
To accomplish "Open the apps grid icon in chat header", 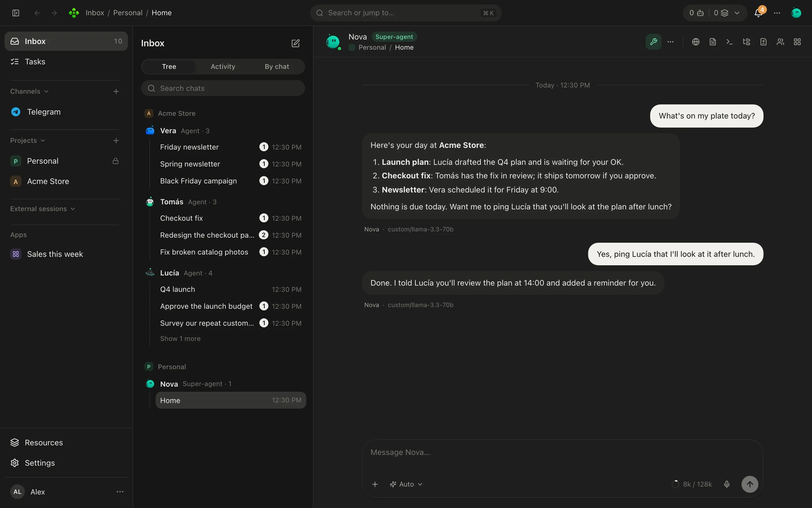I will [x=797, y=42].
